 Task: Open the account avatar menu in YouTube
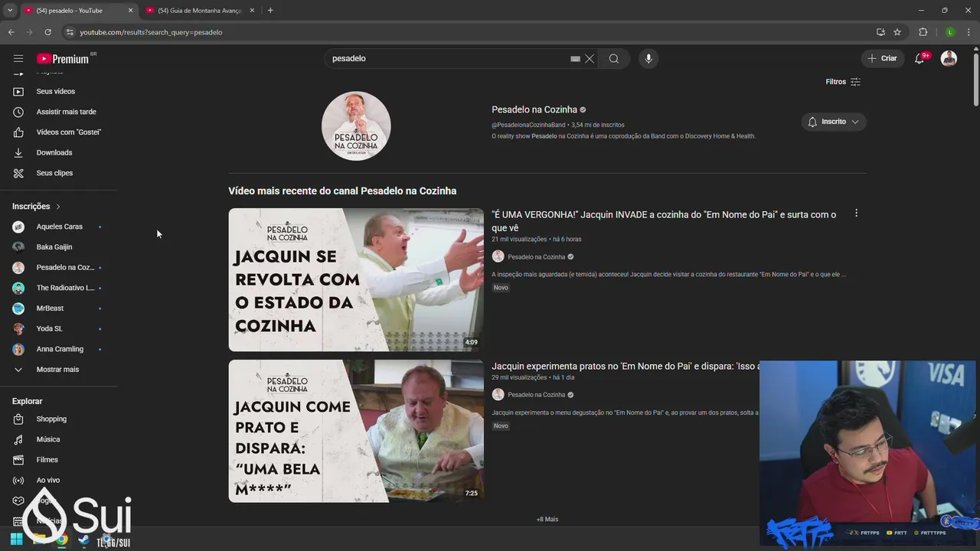(x=949, y=58)
